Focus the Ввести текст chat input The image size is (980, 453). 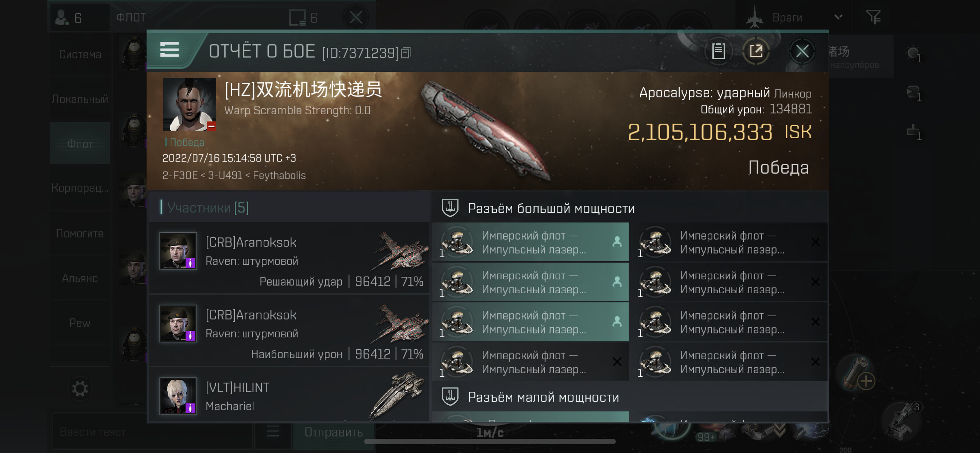pyautogui.click(x=152, y=432)
